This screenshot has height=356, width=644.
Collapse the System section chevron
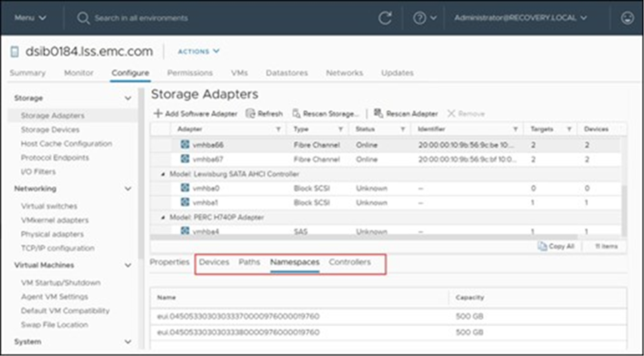pos(128,342)
